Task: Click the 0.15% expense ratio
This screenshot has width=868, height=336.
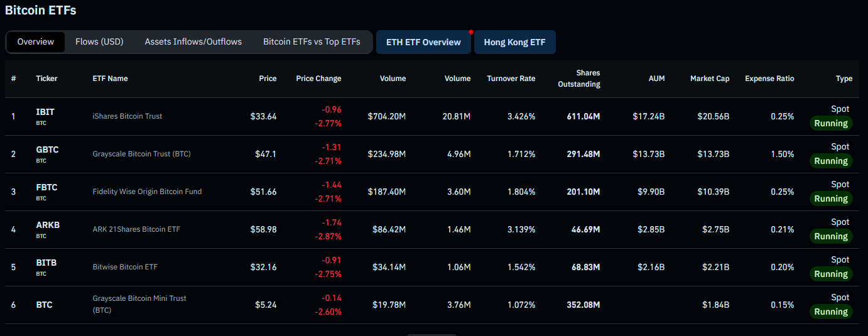Action: click(x=783, y=305)
